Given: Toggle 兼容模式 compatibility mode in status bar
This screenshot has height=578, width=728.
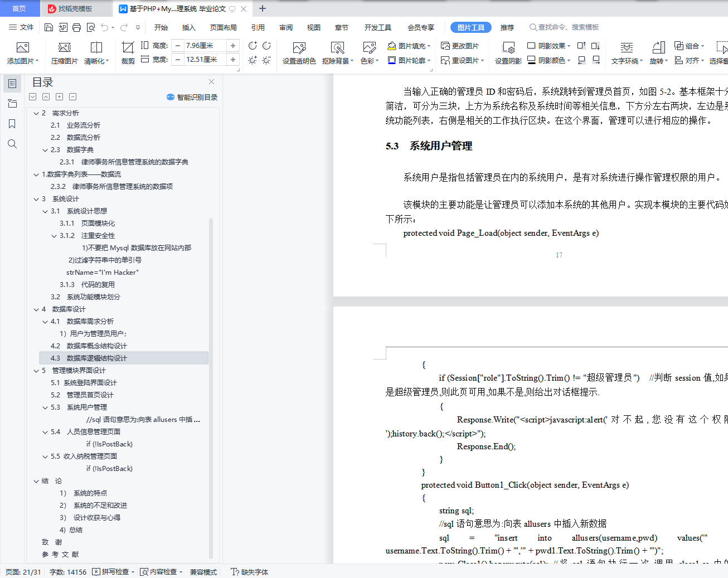Looking at the screenshot, I should pos(203,572).
